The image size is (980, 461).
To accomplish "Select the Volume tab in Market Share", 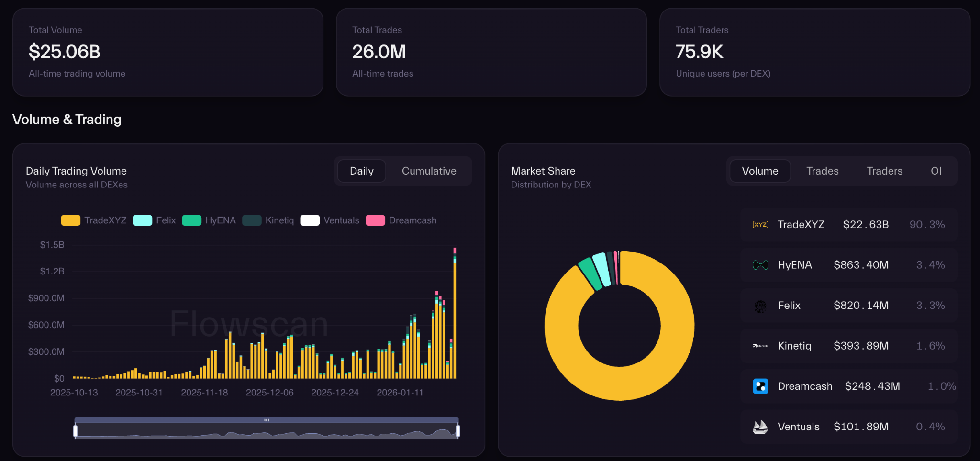I will tap(760, 171).
